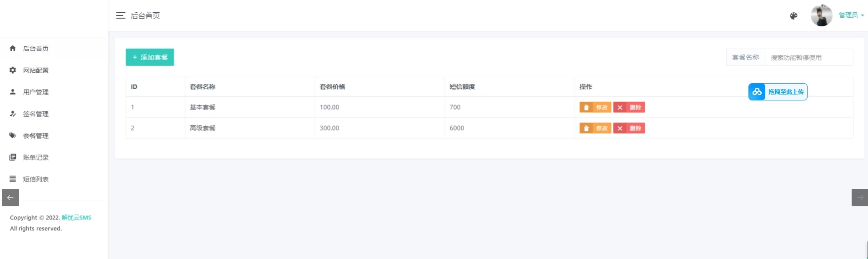This screenshot has height=259, width=868.
Task: Delete the 高级套餐 row
Action: tap(629, 128)
